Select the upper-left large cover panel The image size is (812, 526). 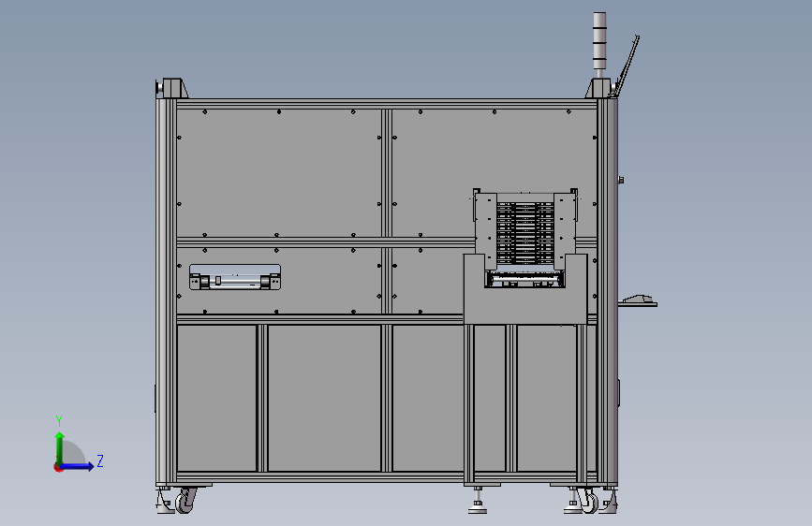[x=278, y=173]
